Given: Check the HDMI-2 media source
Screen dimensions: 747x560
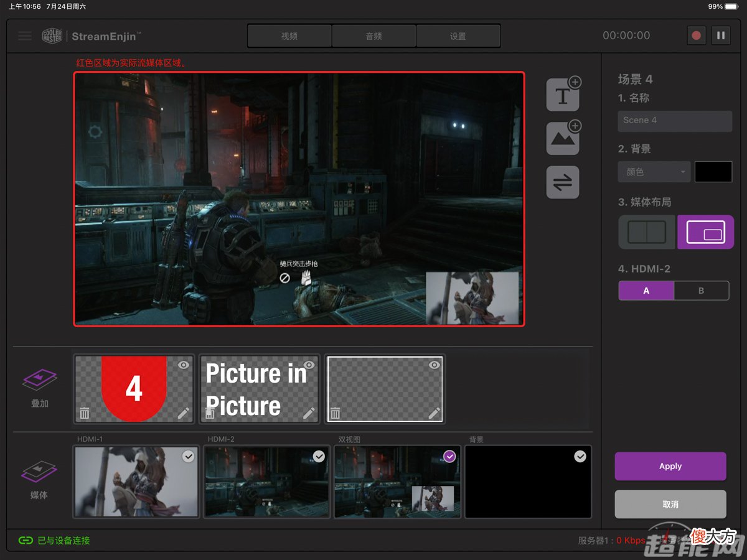Looking at the screenshot, I should (319, 457).
